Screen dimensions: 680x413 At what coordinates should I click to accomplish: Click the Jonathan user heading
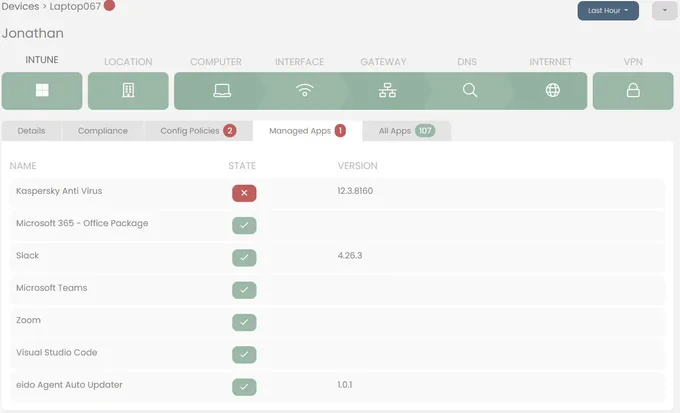tap(33, 33)
